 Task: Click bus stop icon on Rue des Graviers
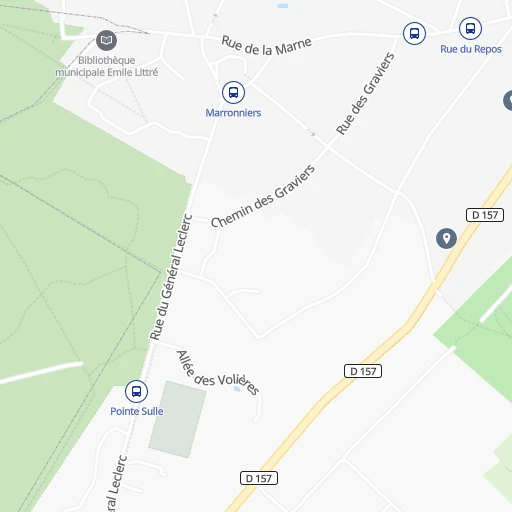[414, 33]
